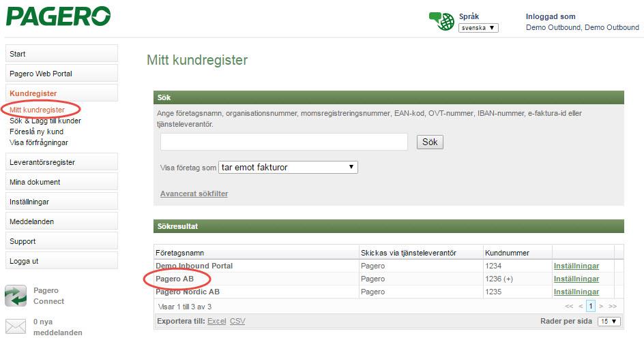Go to last page with >> control
644x340 pixels.
pyautogui.click(x=613, y=306)
